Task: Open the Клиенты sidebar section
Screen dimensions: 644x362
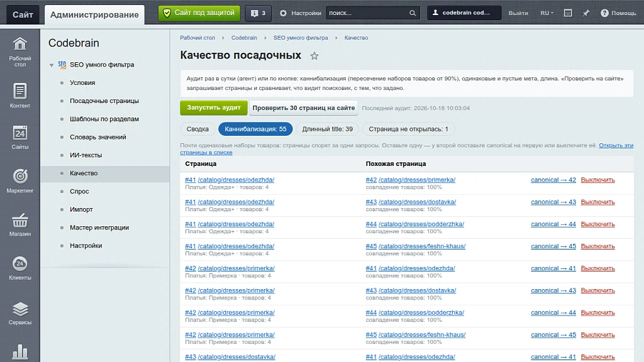Action: [x=19, y=268]
